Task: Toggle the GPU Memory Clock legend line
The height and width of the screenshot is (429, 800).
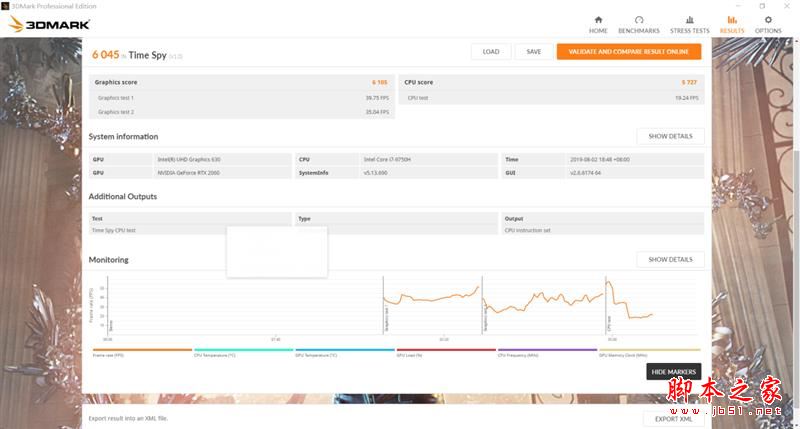Action: (649, 352)
